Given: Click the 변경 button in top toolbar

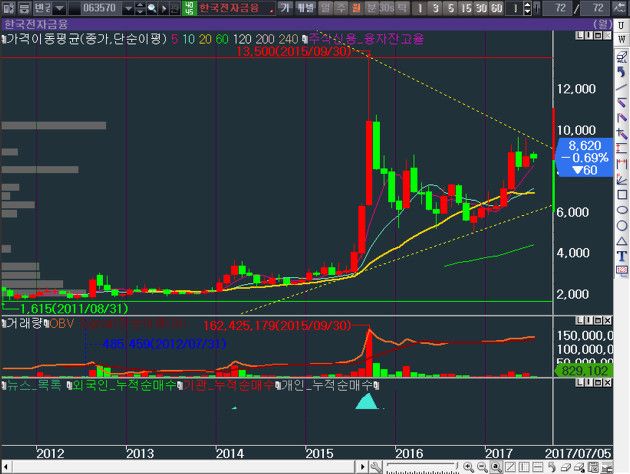Looking at the screenshot, I should pos(42,8).
